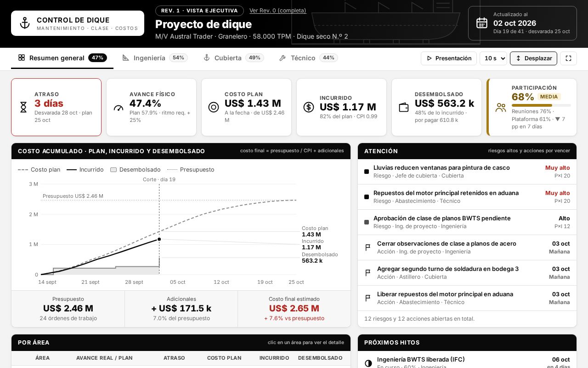Click the play icon in Presentación button
The height and width of the screenshot is (368, 588).
[x=430, y=58]
